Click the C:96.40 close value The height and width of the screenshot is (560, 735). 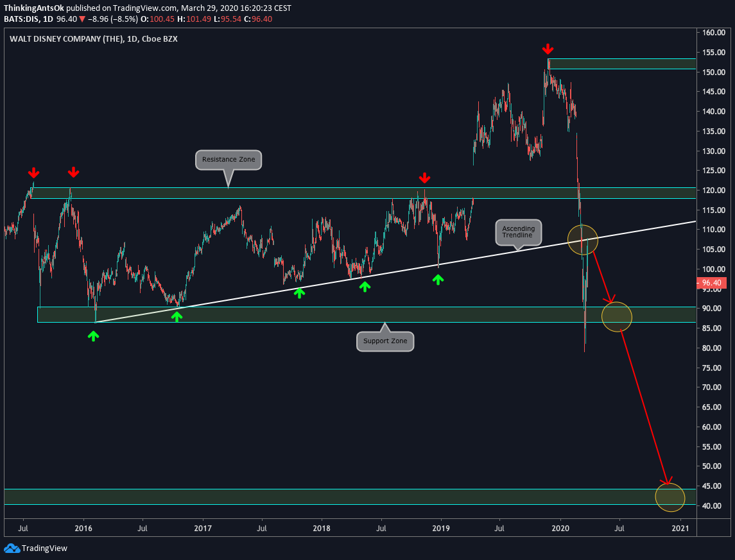pos(258,19)
